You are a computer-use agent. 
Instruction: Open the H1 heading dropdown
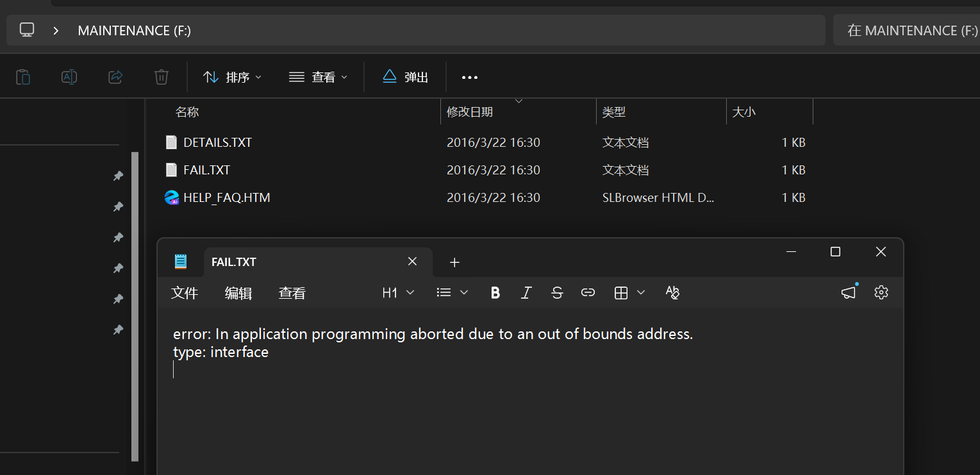point(398,293)
